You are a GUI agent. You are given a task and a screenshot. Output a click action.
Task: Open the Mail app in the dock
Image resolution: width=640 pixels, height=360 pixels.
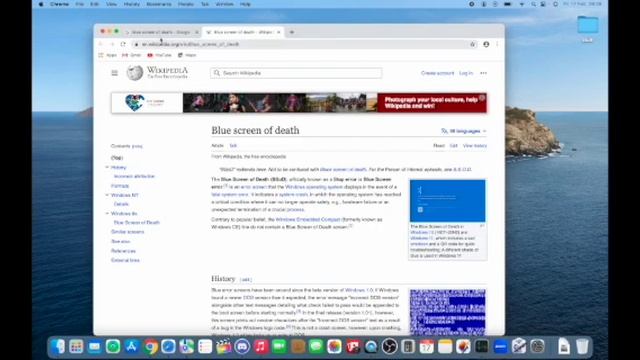pos(94,347)
